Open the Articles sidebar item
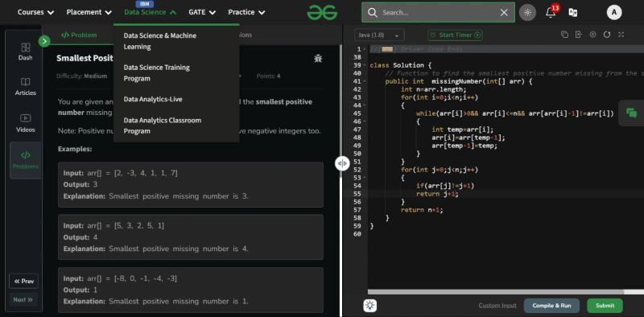This screenshot has width=644, height=317. (x=26, y=87)
